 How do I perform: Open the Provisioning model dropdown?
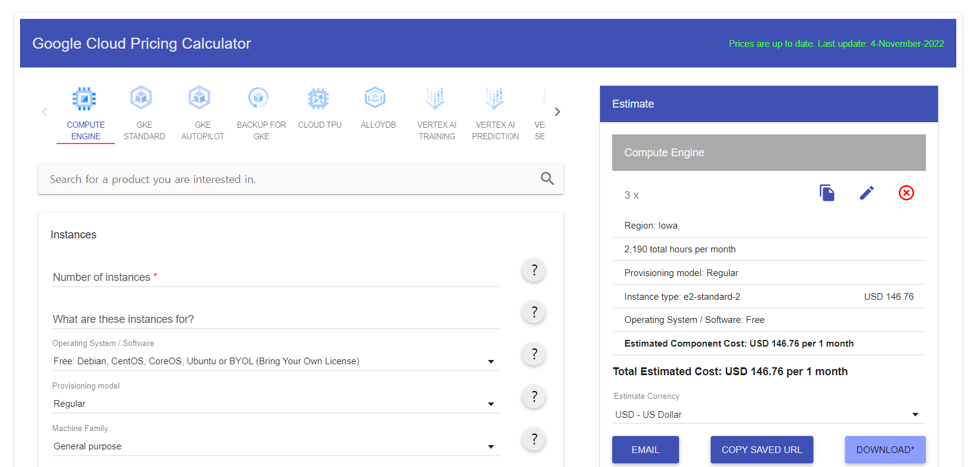[x=276, y=404]
